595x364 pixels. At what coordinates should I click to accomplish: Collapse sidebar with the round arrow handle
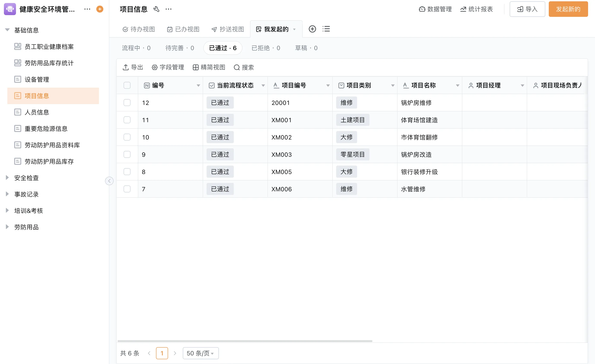[109, 181]
